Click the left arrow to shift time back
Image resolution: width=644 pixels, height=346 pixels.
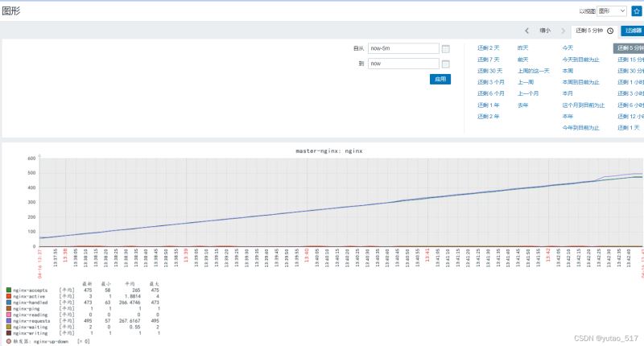(526, 31)
